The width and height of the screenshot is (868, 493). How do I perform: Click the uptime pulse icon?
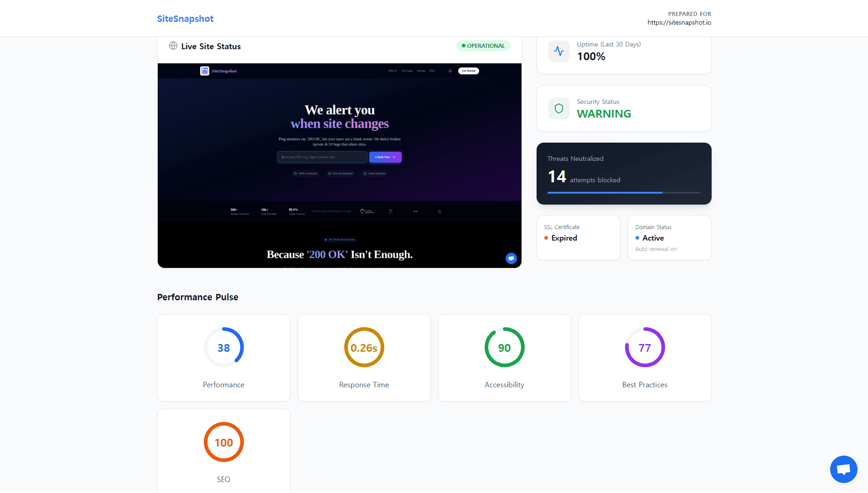[x=558, y=51]
